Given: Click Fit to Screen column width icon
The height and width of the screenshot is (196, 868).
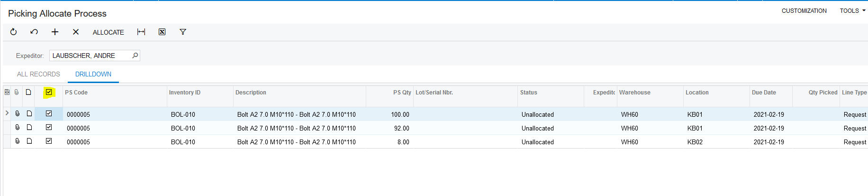Looking at the screenshot, I should point(141,32).
